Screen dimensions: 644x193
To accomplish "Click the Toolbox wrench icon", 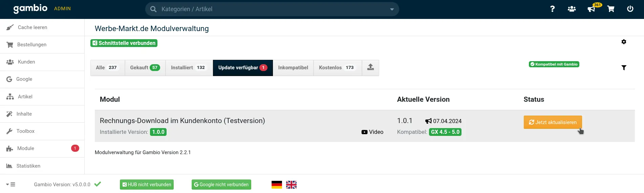I will 9,131.
